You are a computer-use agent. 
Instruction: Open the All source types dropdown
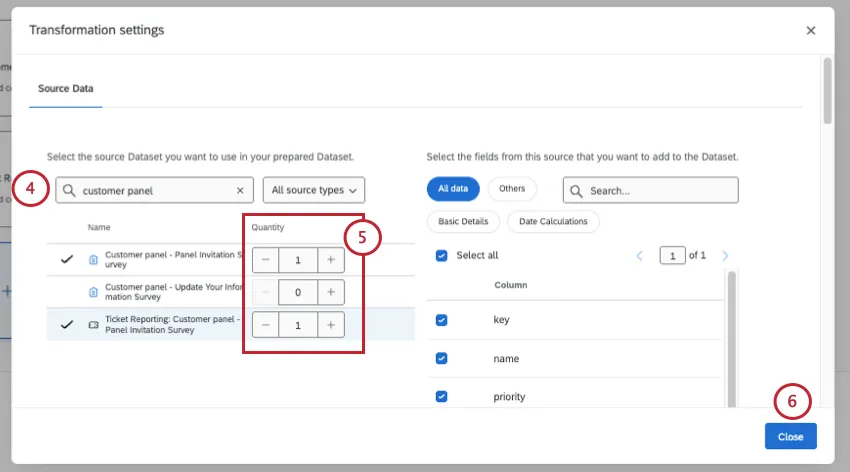click(x=314, y=190)
